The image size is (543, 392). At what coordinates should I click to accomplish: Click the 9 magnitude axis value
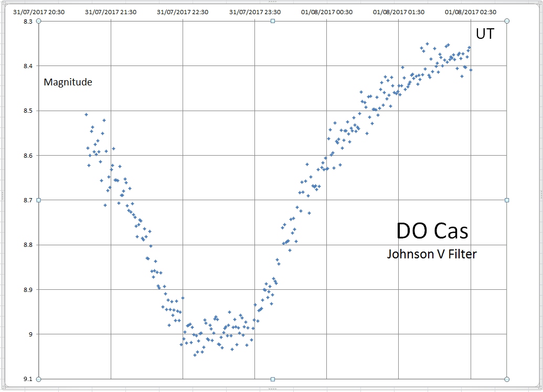[30, 334]
